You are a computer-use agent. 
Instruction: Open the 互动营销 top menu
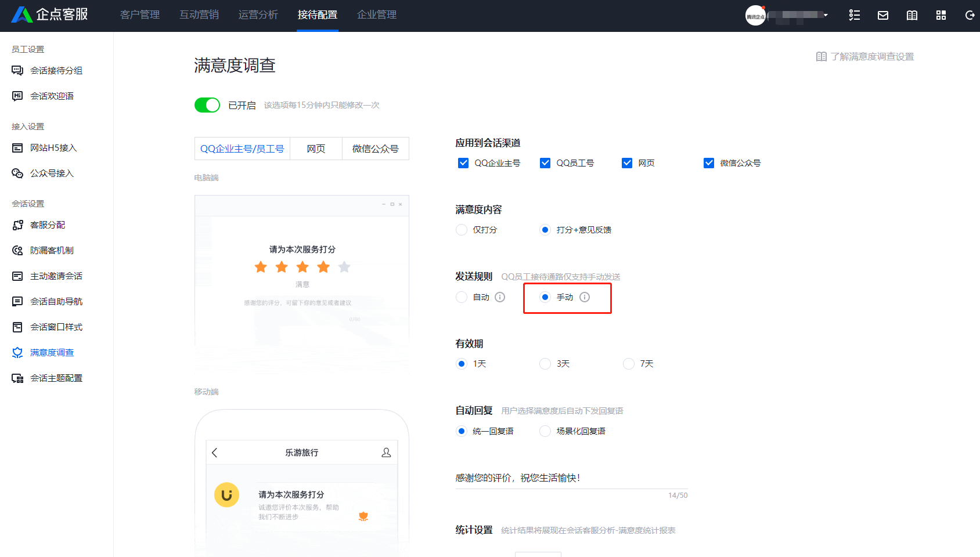[199, 15]
